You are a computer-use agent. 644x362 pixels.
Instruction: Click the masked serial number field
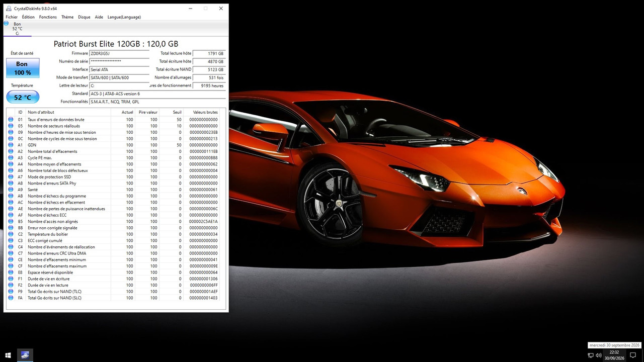119,61
